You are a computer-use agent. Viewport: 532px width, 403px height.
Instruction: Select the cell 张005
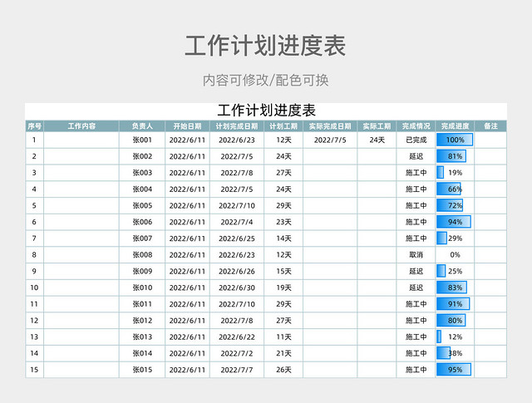pos(142,205)
